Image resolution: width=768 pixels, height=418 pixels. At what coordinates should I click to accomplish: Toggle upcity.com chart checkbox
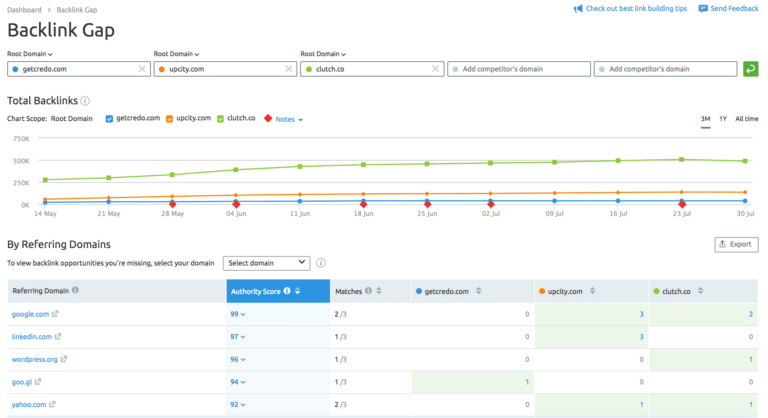[x=169, y=119]
